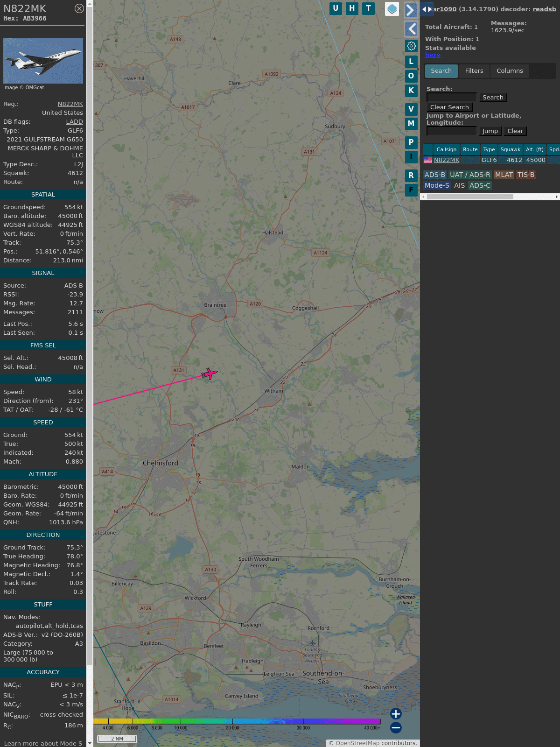Viewport: 560px width, 747px height.
Task: Open the Columns tab
Action: (x=510, y=71)
